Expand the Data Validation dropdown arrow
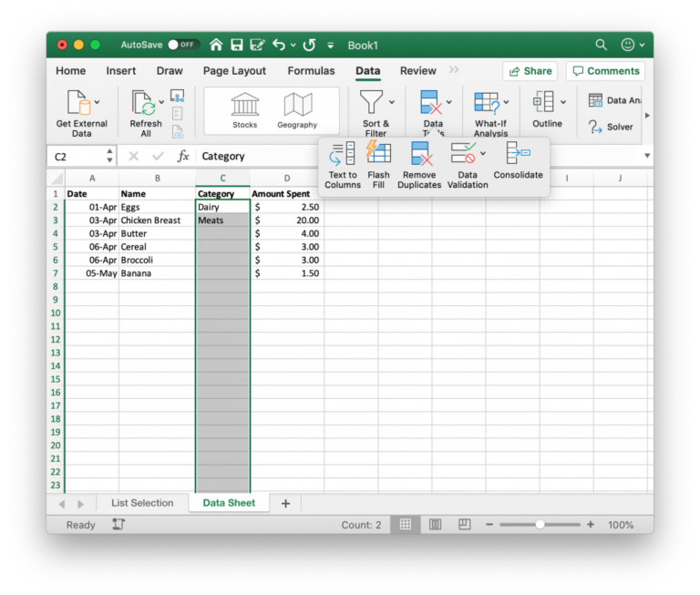This screenshot has height=595, width=700. click(483, 154)
